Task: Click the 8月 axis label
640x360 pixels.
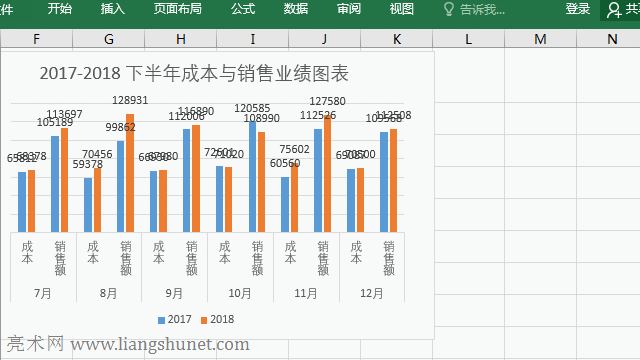Action: (x=109, y=293)
